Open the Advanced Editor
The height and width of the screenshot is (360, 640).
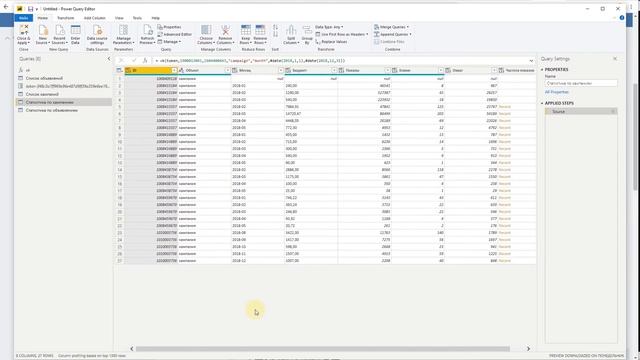coord(175,34)
